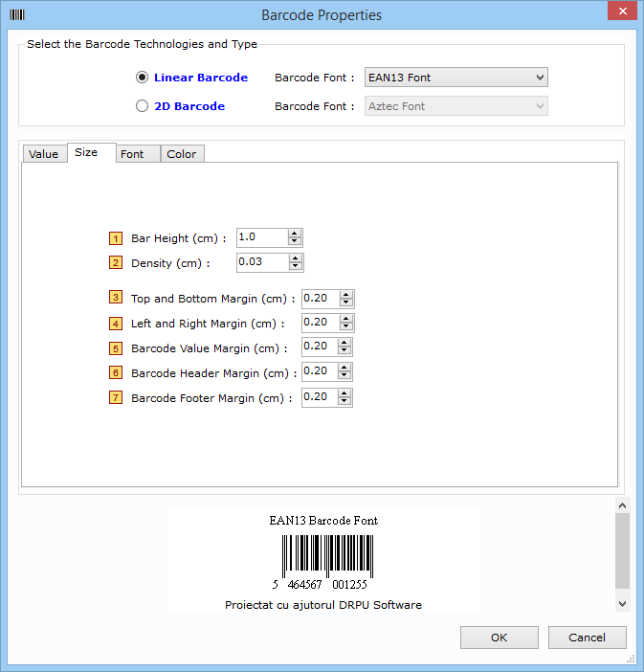Switch to the Font tab

point(138,154)
